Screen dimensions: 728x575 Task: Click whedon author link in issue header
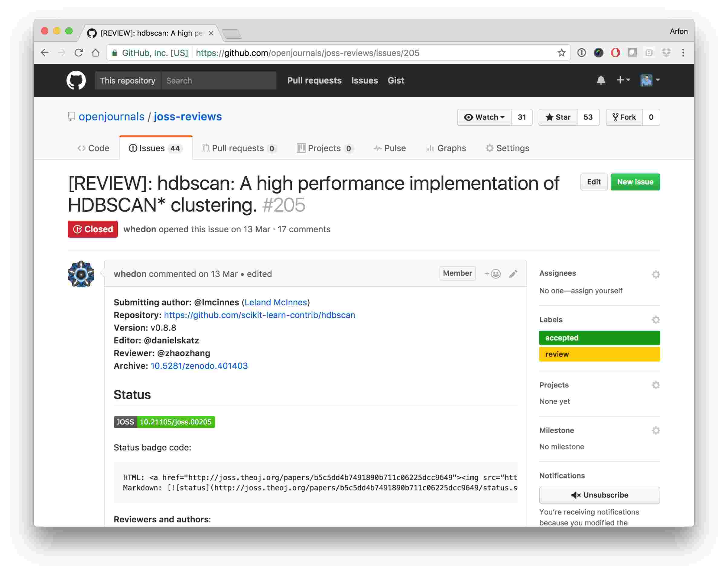tap(140, 229)
